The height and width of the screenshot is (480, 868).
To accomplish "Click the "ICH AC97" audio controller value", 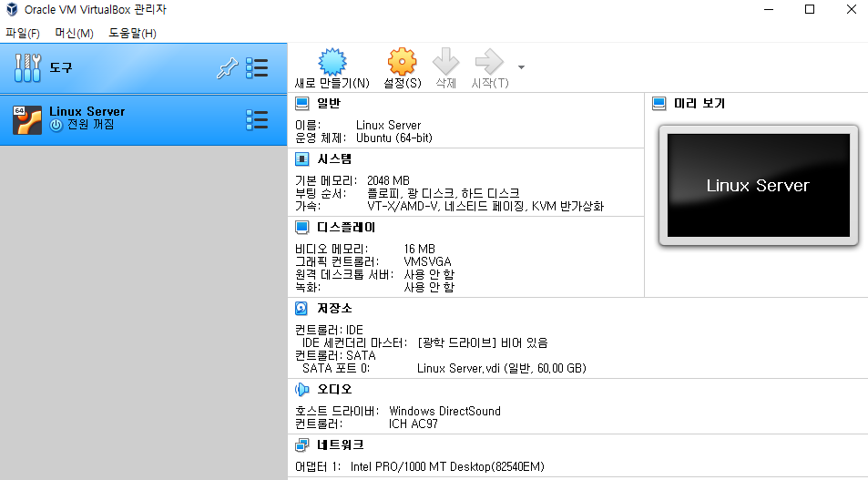I will [413, 424].
